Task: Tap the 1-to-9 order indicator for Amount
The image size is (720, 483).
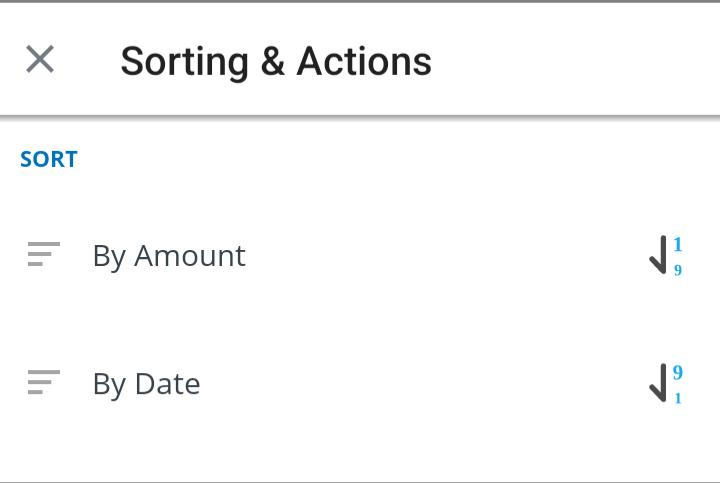Action: pyautogui.click(x=666, y=256)
